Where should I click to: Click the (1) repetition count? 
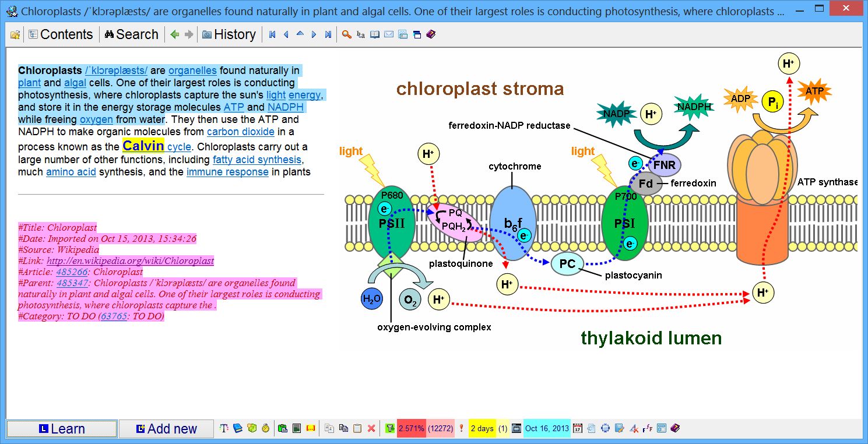(x=502, y=428)
